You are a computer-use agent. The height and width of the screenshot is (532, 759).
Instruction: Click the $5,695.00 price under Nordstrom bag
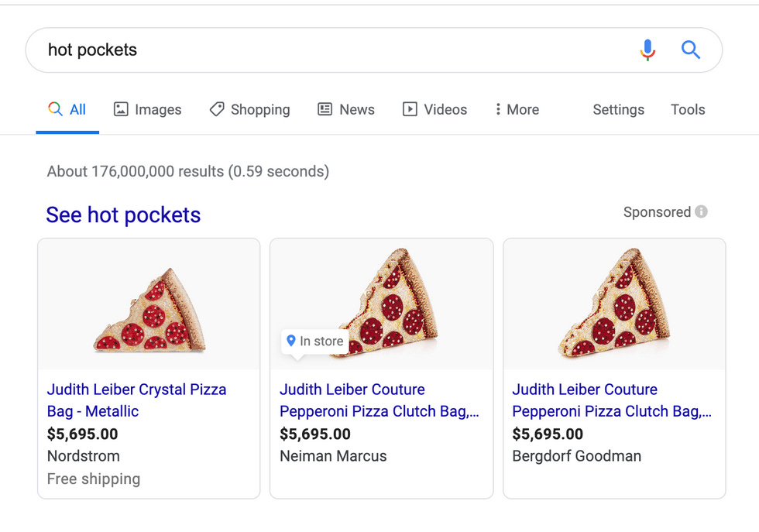(x=82, y=434)
